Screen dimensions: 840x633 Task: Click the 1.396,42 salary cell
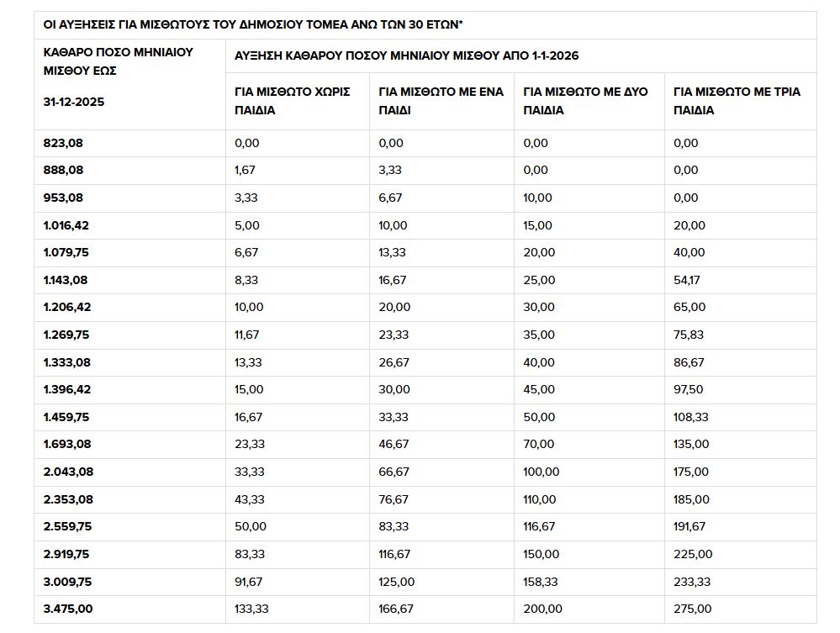coord(67,389)
